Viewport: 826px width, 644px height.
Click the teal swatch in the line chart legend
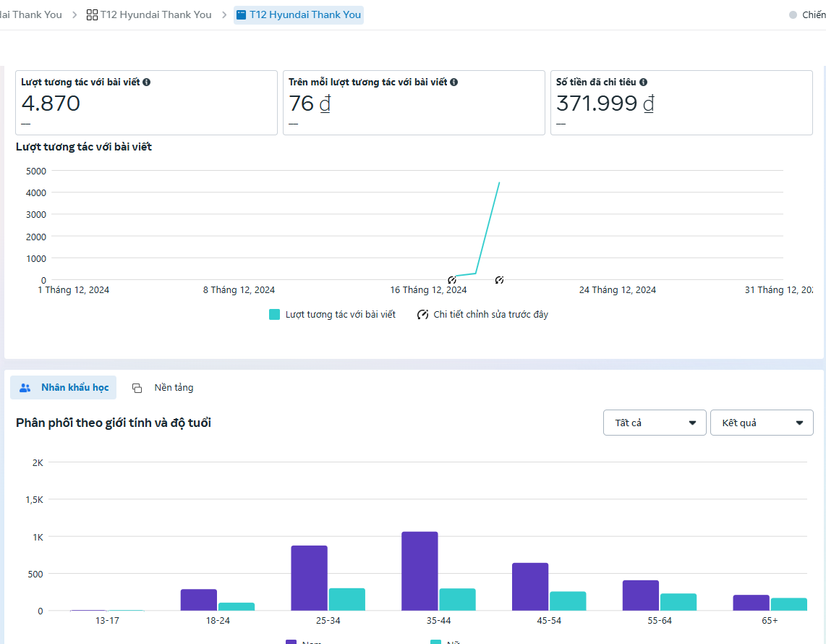tap(274, 315)
